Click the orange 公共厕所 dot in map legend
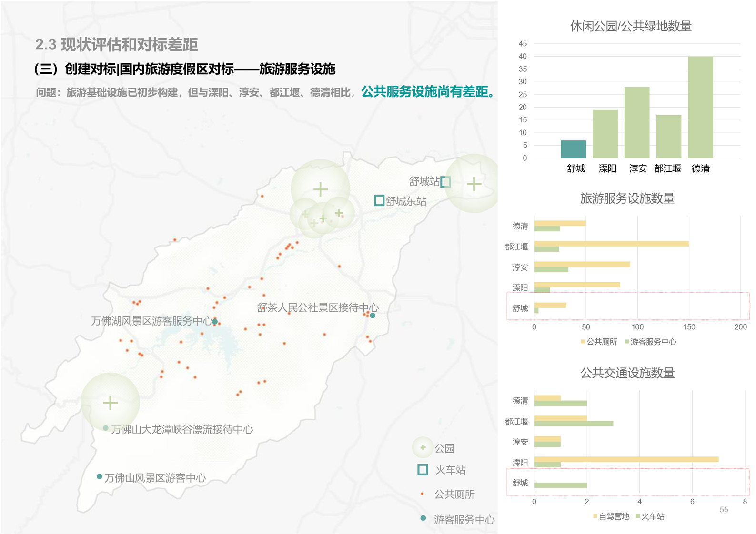 pos(423,494)
